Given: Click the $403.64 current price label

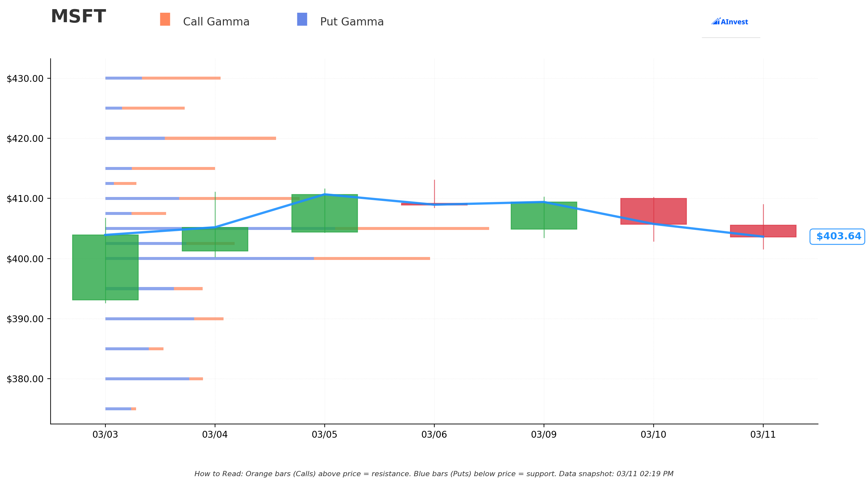Looking at the screenshot, I should tap(837, 236).
